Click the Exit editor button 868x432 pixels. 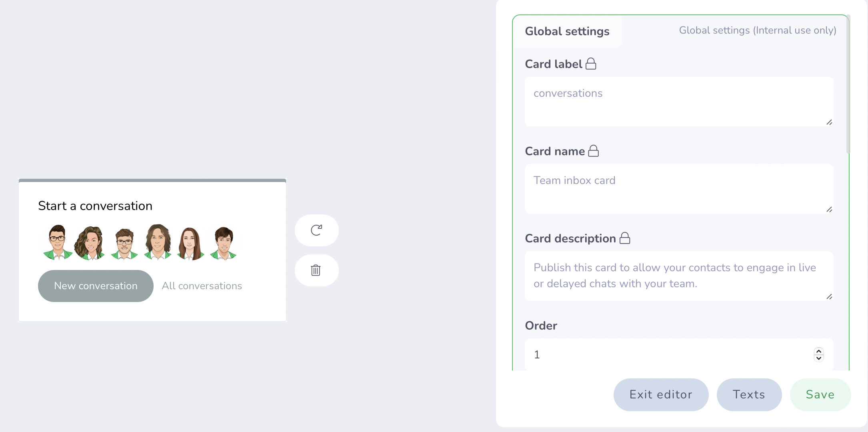[x=661, y=395]
